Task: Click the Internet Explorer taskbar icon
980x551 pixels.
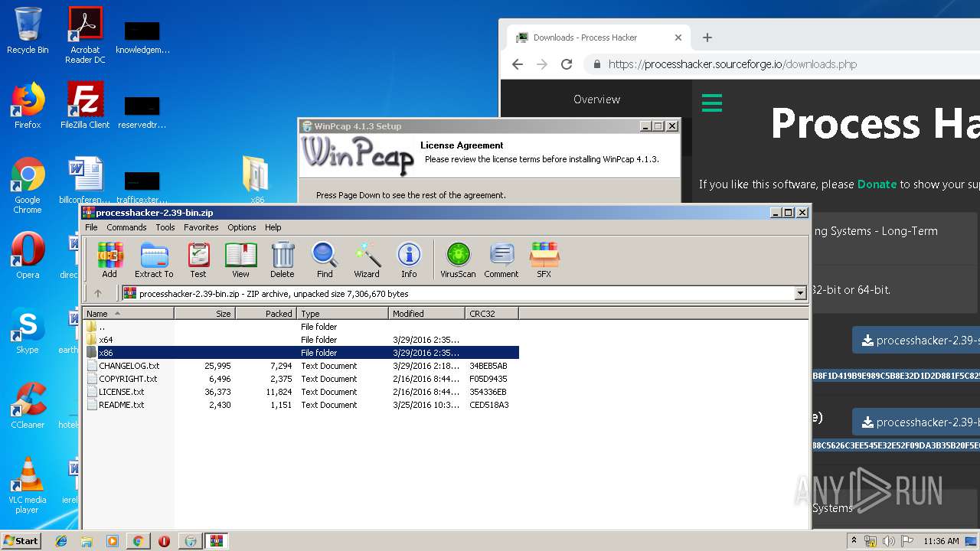Action: tap(61, 541)
